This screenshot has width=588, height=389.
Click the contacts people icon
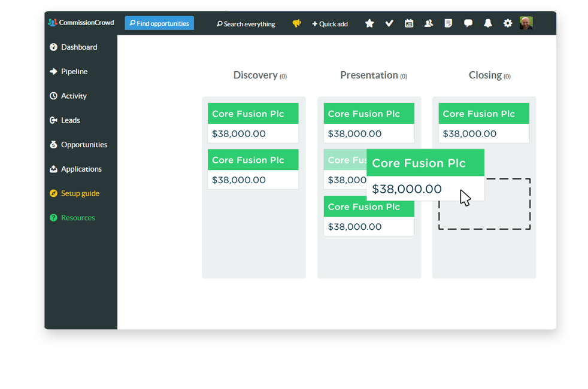429,23
